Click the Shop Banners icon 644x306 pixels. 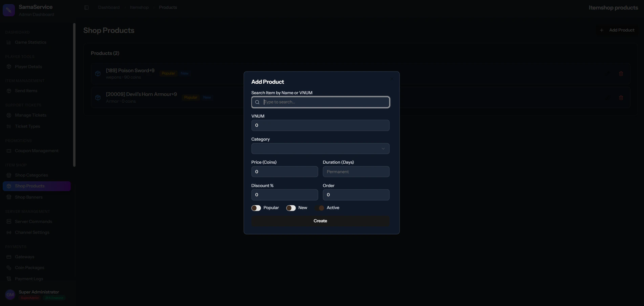tap(9, 197)
